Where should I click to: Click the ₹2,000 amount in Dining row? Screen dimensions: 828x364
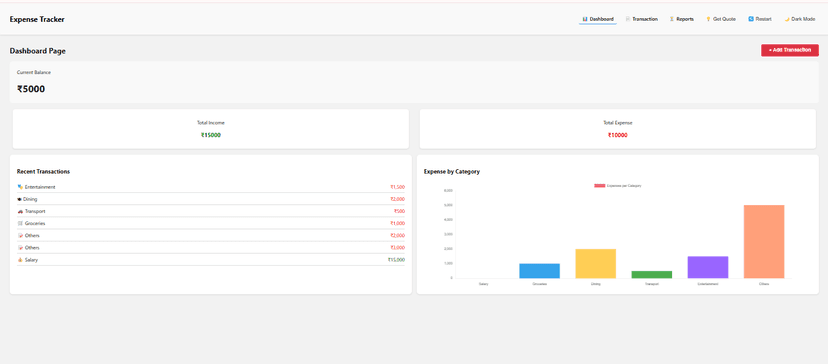point(397,199)
